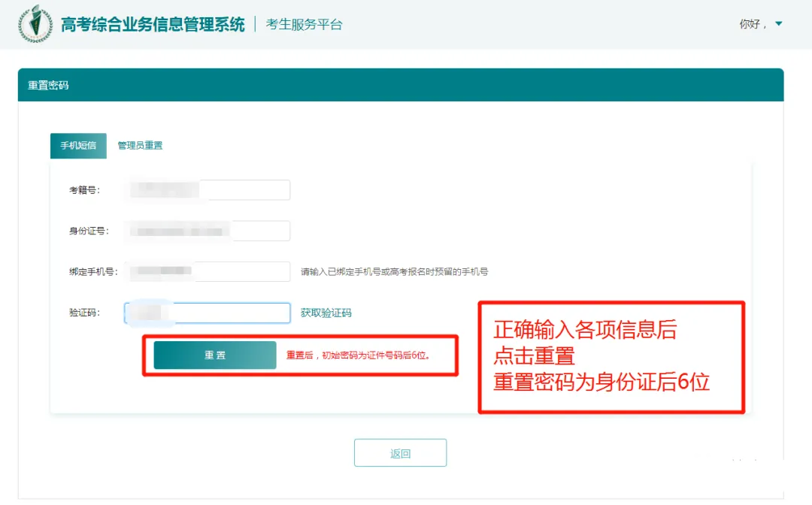Focus the 绑定手机号 input field
The image size is (812, 505).
208,271
